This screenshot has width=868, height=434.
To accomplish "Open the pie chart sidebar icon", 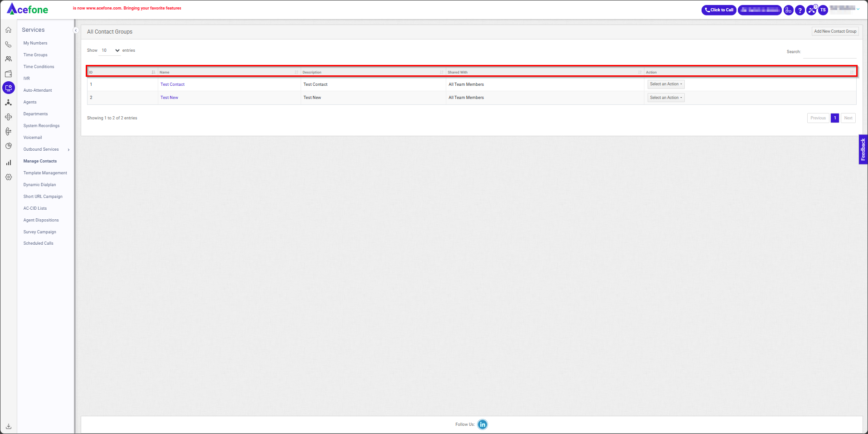I will 8,146.
